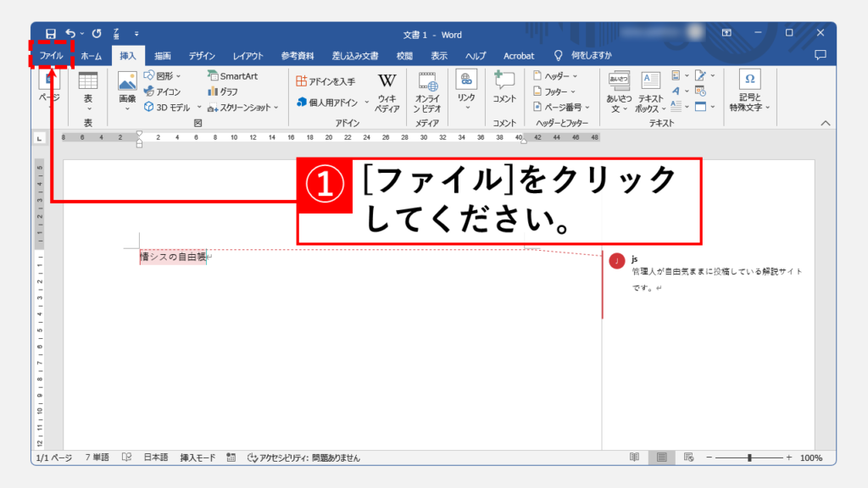Insert an online video

[x=427, y=91]
